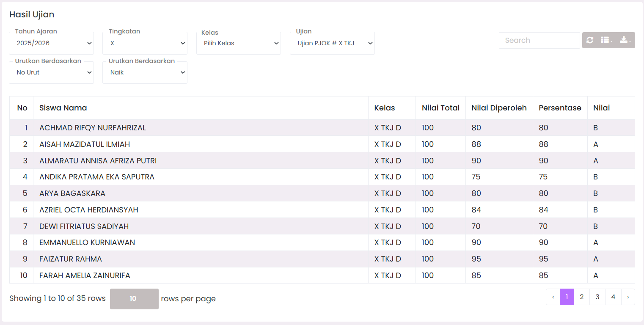Screen dimensions: 644x325
Task: Open the Pilih Kelas dropdown
Action: point(239,43)
